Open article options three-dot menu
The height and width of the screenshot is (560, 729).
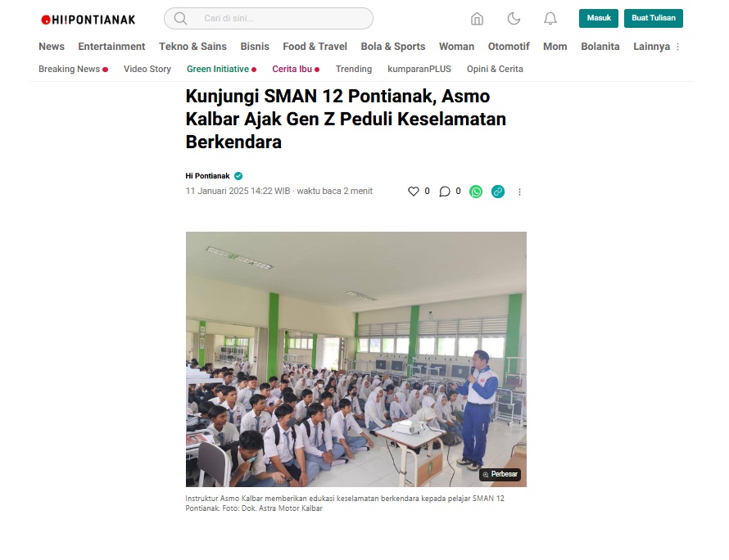(520, 192)
